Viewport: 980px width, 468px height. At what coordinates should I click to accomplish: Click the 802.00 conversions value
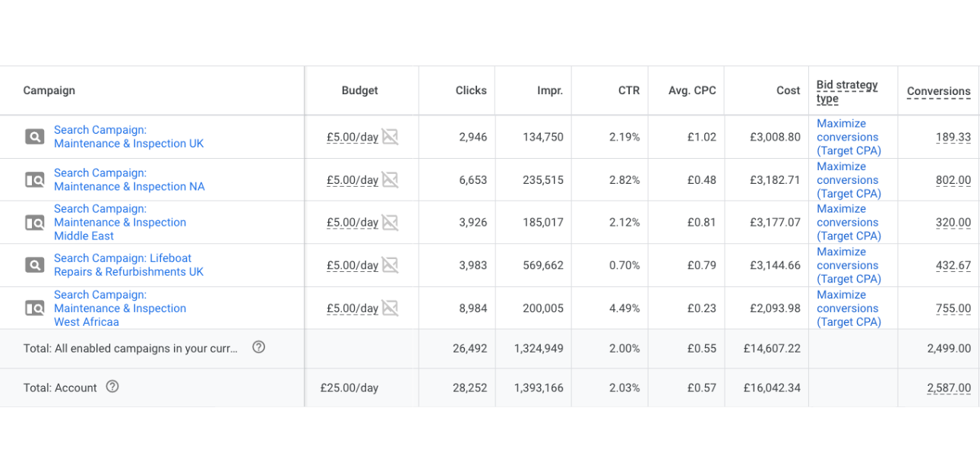coord(953,180)
